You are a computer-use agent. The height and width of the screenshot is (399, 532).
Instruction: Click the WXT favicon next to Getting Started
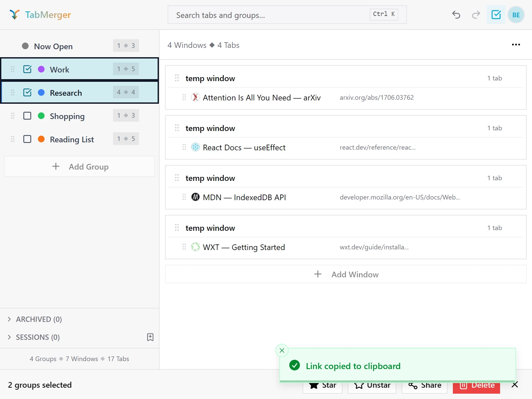pos(196,247)
